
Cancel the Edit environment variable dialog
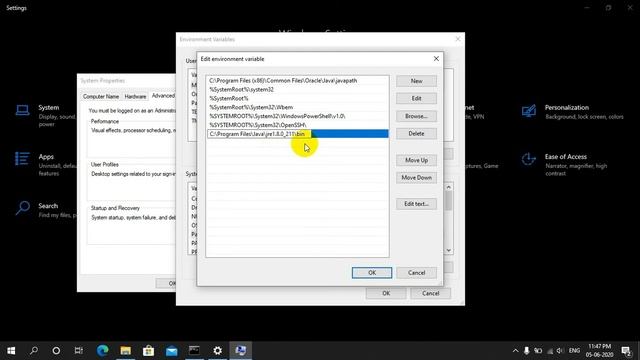point(416,273)
